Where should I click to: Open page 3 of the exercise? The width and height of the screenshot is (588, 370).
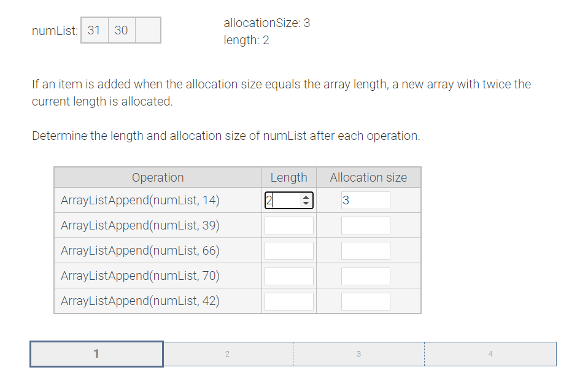click(x=358, y=353)
